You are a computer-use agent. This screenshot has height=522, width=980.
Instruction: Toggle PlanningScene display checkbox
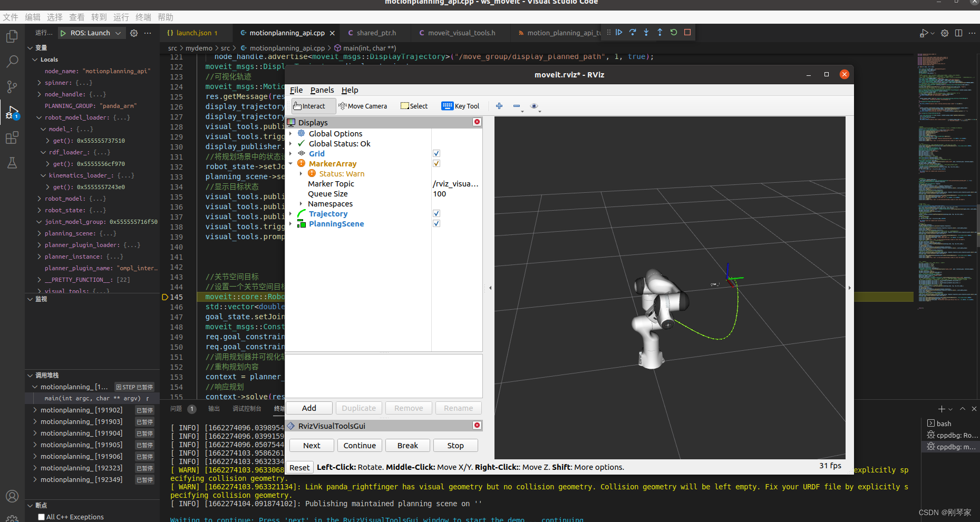pyautogui.click(x=436, y=224)
